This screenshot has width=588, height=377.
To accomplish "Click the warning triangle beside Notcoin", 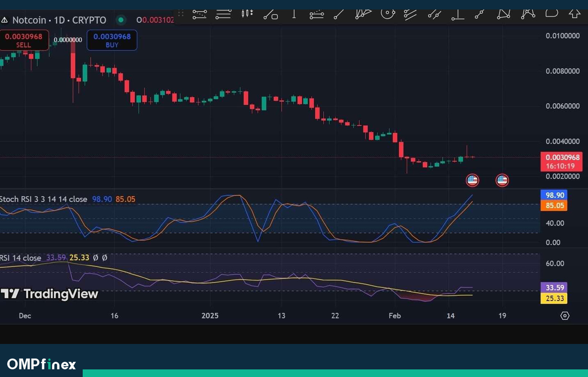I will (x=5, y=20).
